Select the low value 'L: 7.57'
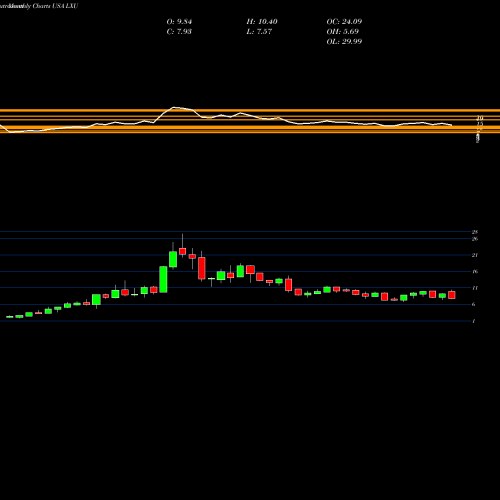This screenshot has height=500, width=500. (259, 32)
